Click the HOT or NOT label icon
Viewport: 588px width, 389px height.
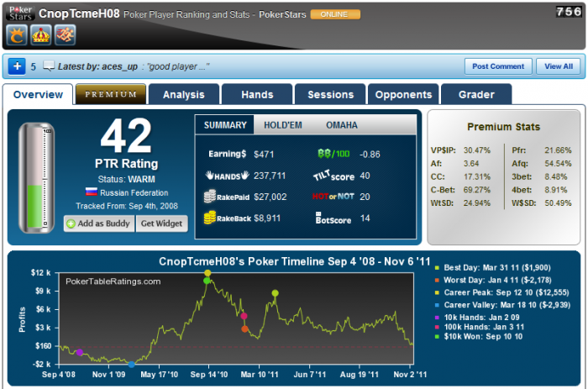(x=333, y=197)
